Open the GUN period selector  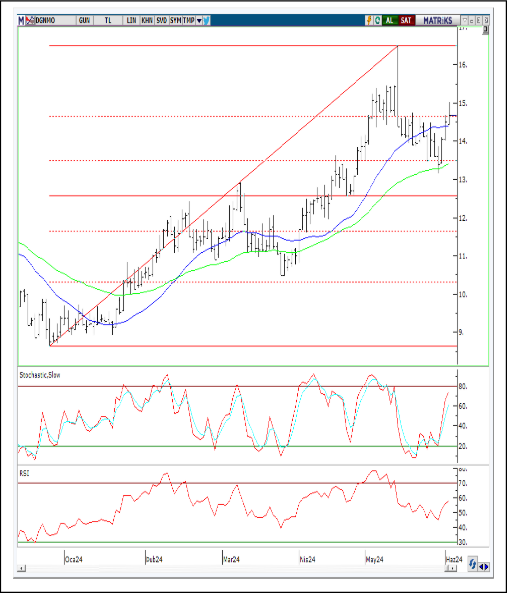pos(84,20)
